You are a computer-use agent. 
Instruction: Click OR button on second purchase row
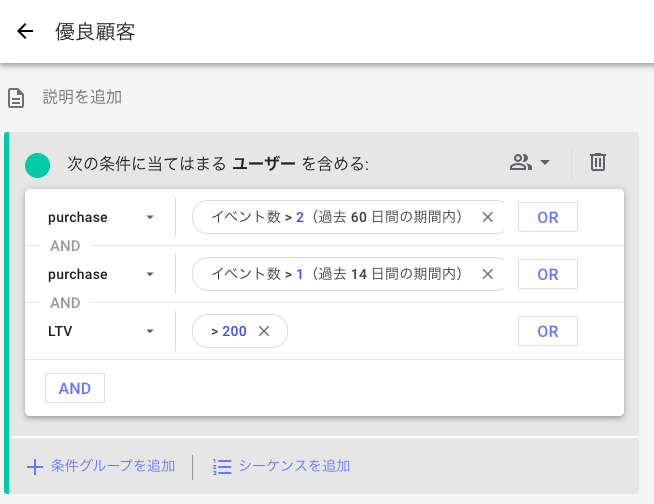(547, 274)
